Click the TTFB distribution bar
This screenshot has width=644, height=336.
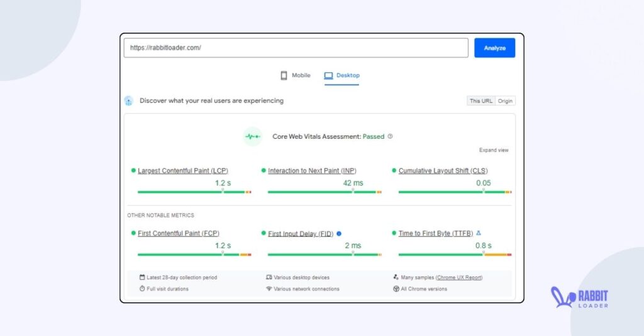tap(455, 255)
